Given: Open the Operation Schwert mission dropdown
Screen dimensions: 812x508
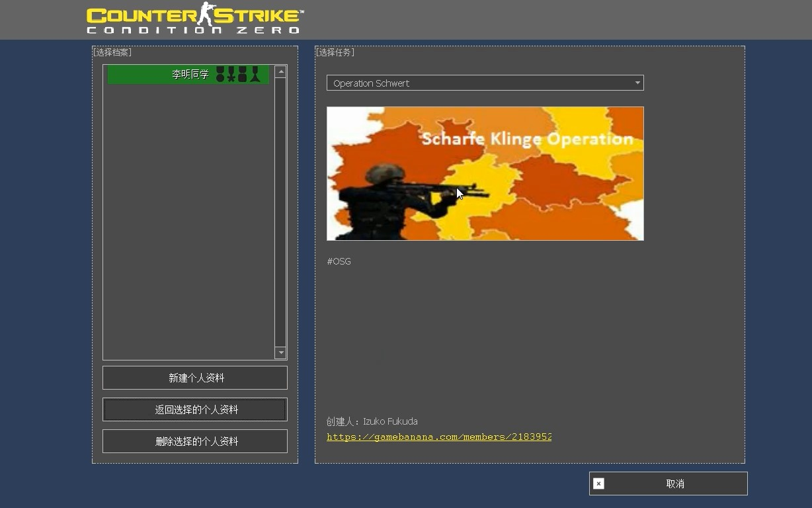Looking at the screenshot, I should point(485,83).
